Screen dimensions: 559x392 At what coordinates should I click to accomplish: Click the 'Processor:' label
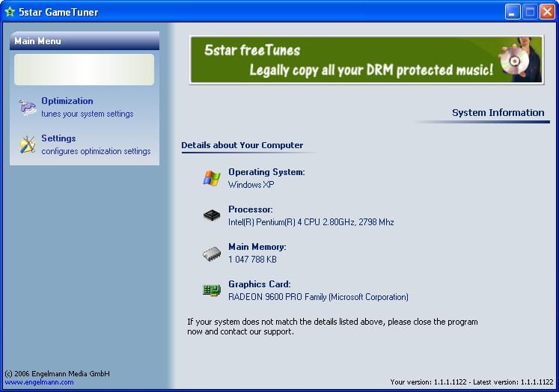(x=250, y=209)
